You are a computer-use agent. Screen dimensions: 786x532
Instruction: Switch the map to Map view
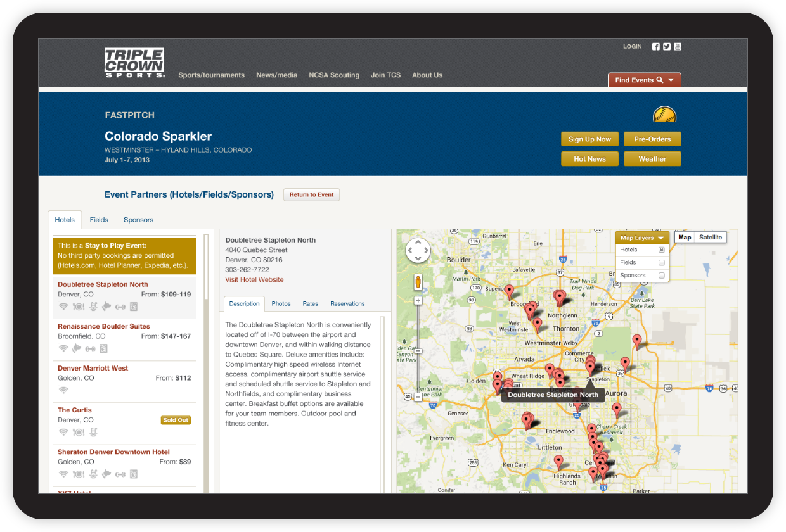(x=685, y=237)
